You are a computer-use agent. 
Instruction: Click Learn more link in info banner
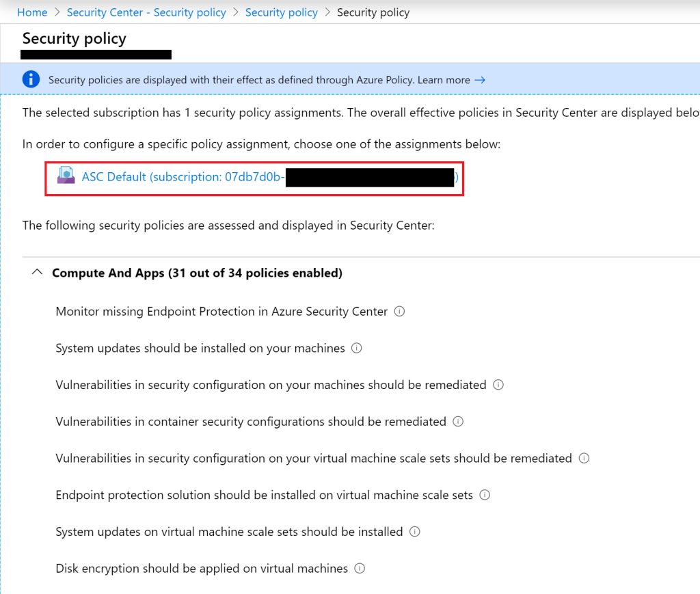[444, 80]
